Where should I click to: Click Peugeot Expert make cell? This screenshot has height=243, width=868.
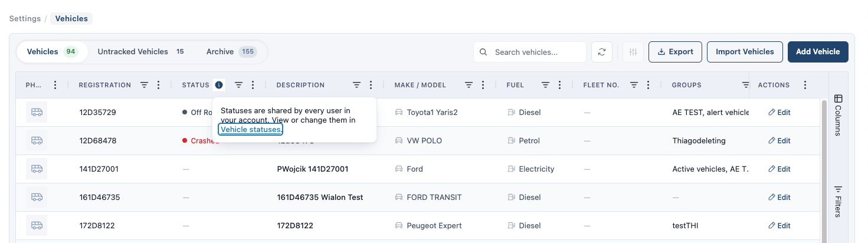click(x=428, y=225)
